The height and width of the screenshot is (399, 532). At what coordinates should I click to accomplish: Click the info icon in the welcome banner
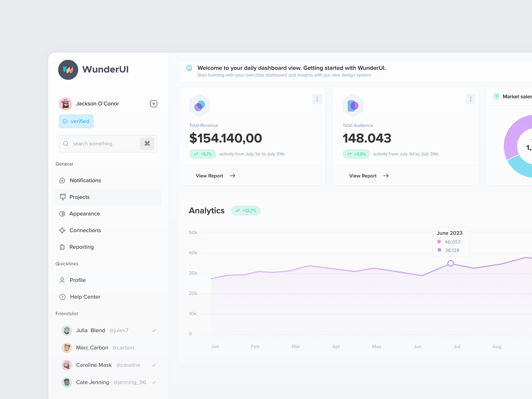click(x=189, y=68)
